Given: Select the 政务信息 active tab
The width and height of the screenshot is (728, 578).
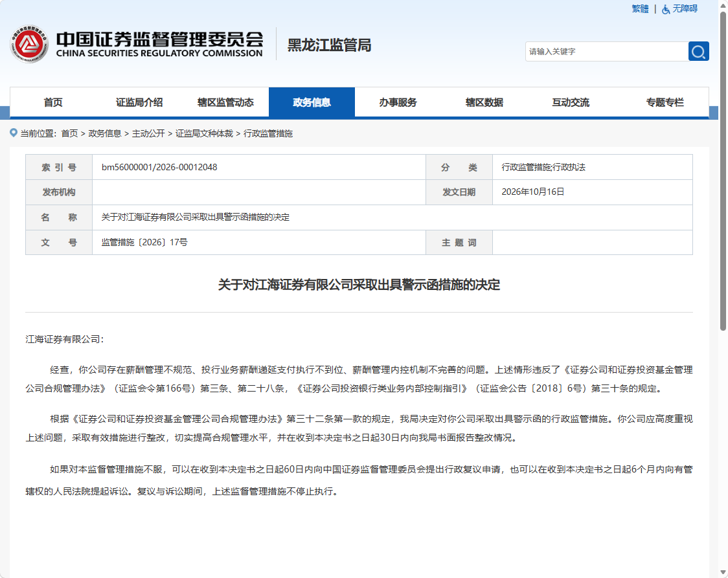Looking at the screenshot, I should click(312, 102).
